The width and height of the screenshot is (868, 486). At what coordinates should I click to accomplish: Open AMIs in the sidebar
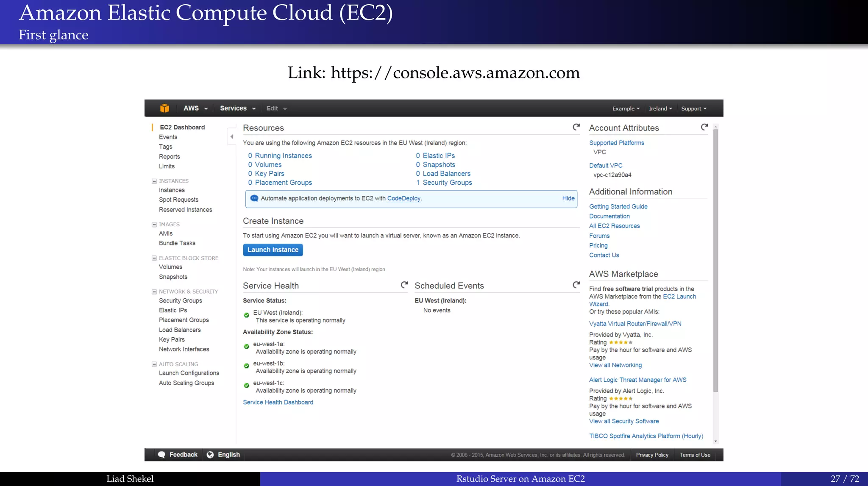click(166, 233)
